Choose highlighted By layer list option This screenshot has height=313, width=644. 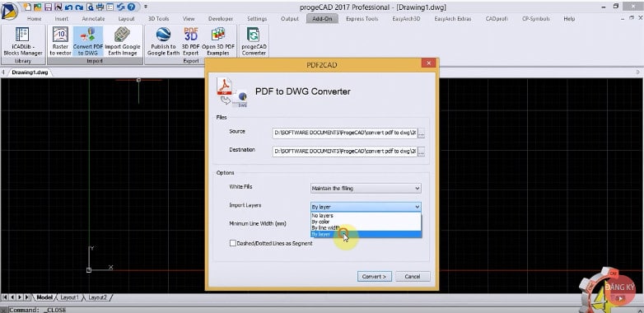366,234
